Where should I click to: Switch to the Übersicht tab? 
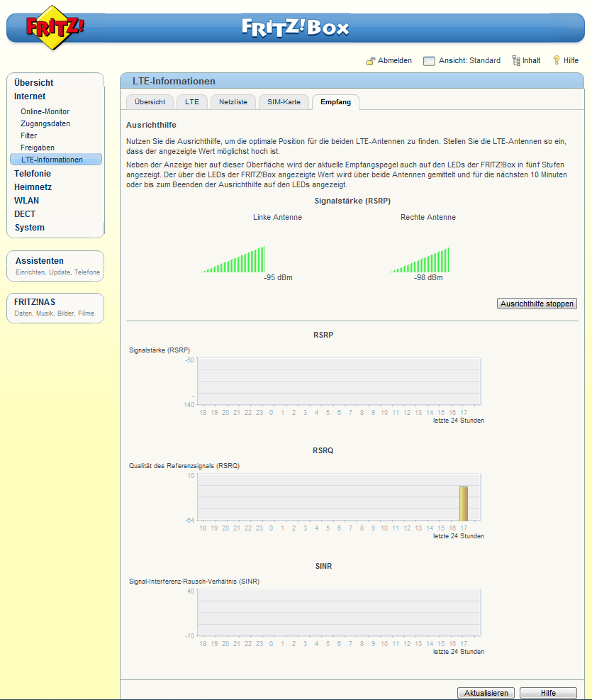coord(150,102)
